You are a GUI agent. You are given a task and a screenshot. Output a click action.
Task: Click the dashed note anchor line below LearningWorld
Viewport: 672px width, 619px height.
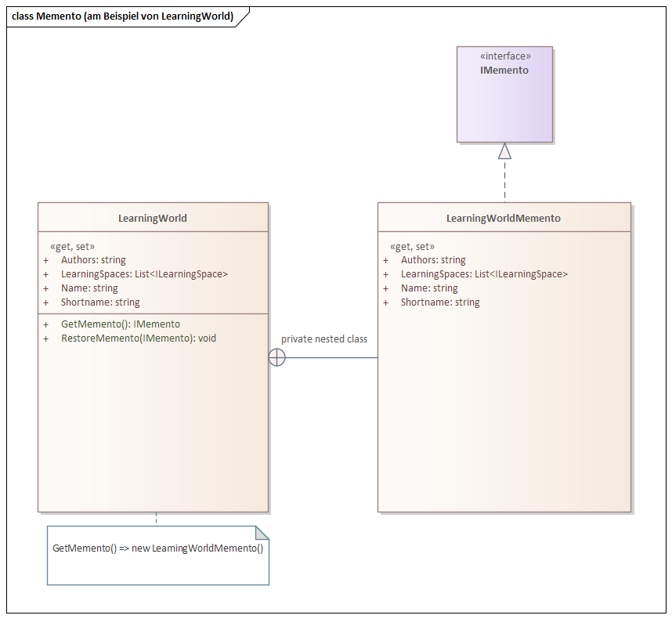(156, 519)
